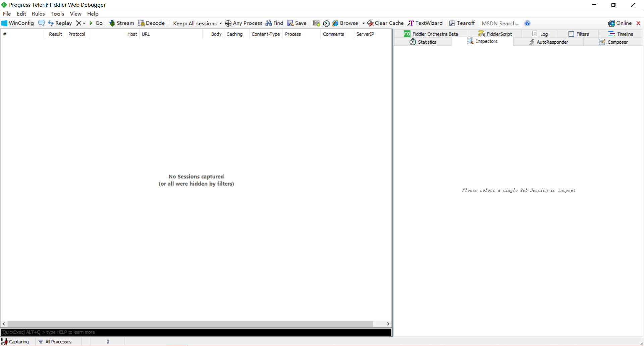This screenshot has height=346, width=644.
Task: Click the Tearoff button
Action: click(x=462, y=23)
